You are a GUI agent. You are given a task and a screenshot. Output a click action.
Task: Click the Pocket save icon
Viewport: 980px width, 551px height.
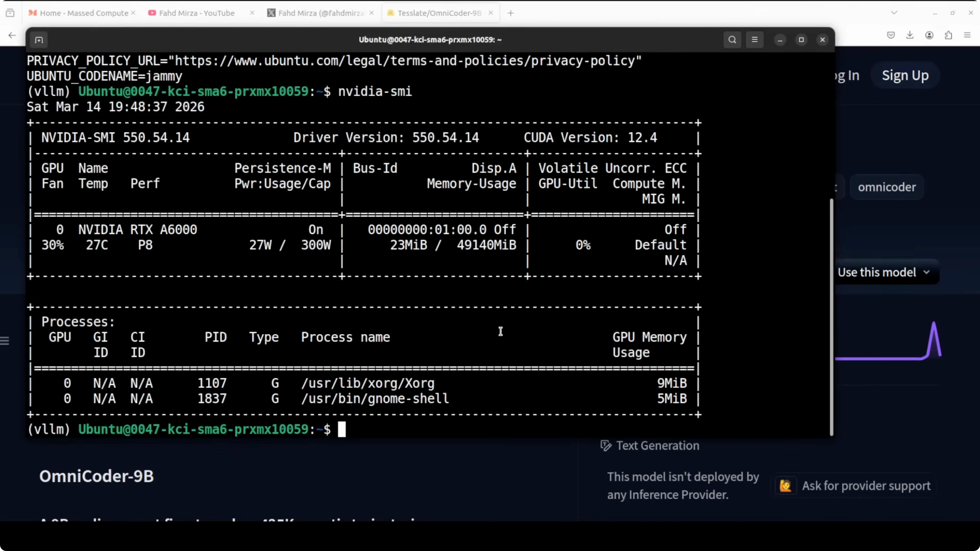891,35
